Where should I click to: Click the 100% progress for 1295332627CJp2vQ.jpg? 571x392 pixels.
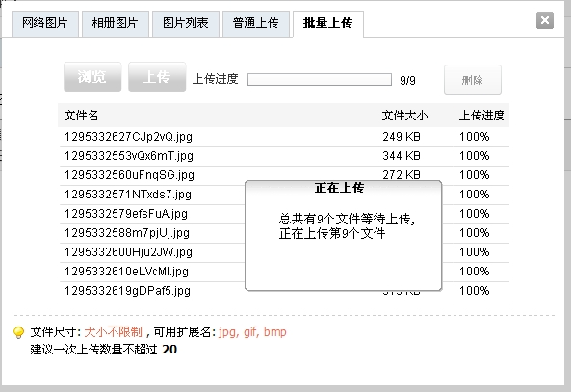pyautogui.click(x=474, y=137)
